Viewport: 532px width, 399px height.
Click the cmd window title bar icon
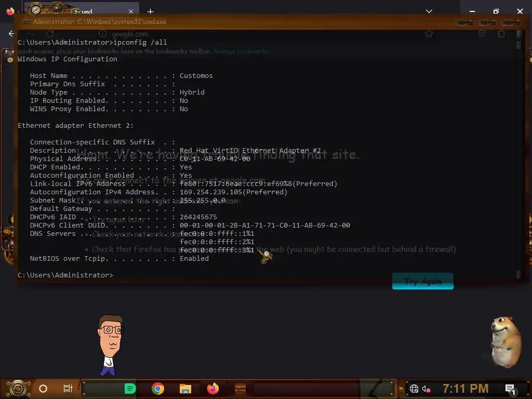pyautogui.click(x=26, y=22)
